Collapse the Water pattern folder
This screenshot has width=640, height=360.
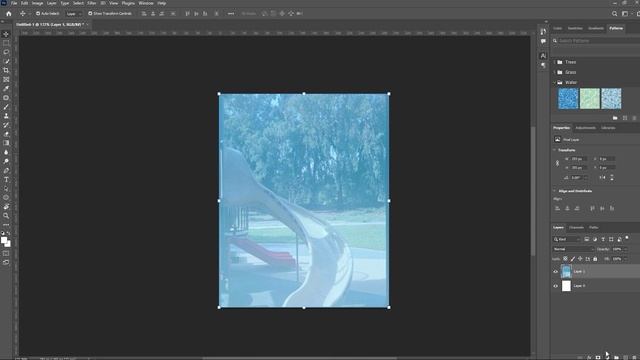click(555, 82)
